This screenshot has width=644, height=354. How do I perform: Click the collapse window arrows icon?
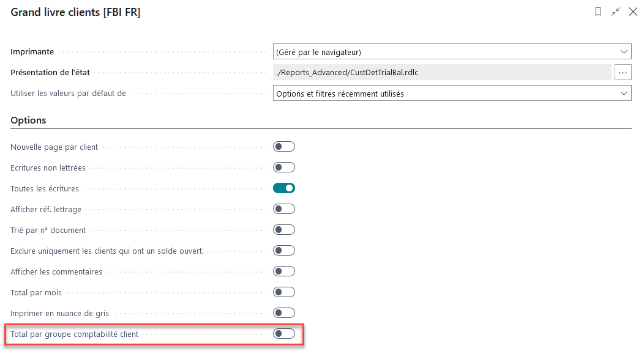[x=616, y=12]
